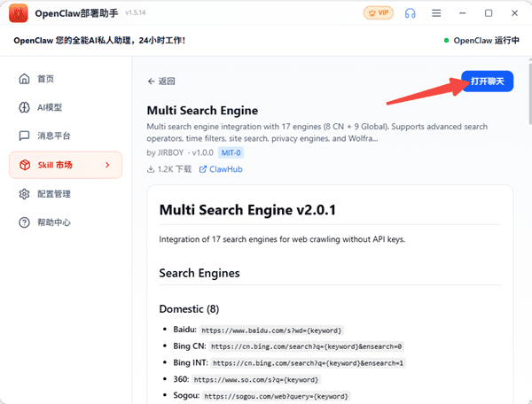The width and height of the screenshot is (532, 404).
Task: Click the Baidu URL code snippet
Action: tap(271, 330)
